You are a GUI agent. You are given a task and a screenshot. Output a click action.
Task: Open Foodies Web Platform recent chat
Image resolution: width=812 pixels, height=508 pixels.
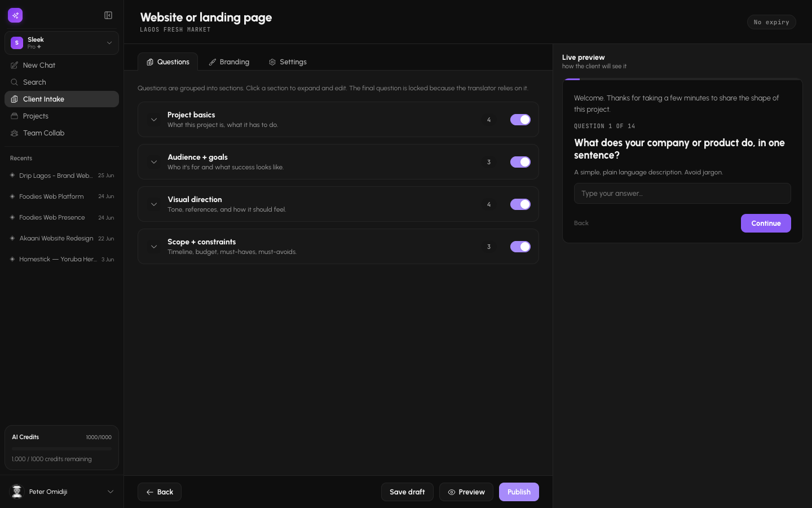click(x=62, y=196)
